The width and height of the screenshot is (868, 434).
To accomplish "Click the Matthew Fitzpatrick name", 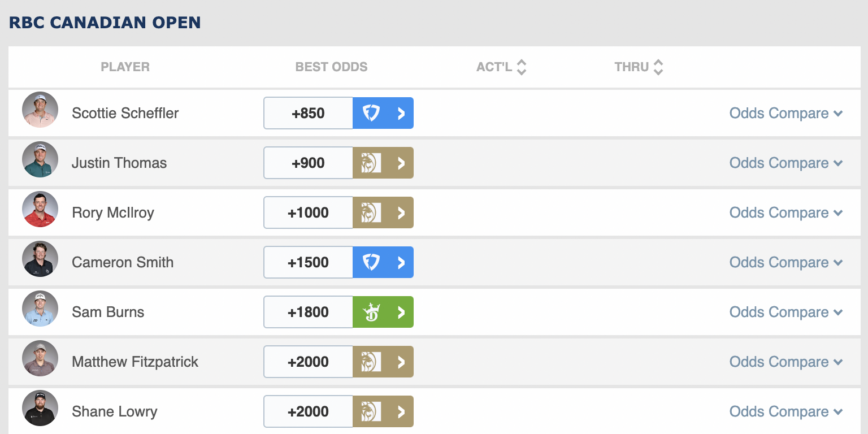I will [x=135, y=362].
